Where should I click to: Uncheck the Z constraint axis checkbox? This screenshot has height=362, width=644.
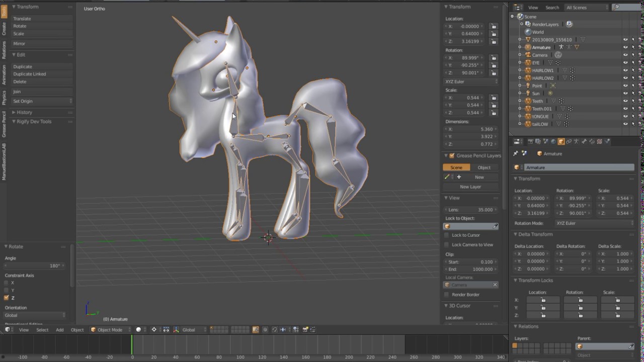[7, 298]
